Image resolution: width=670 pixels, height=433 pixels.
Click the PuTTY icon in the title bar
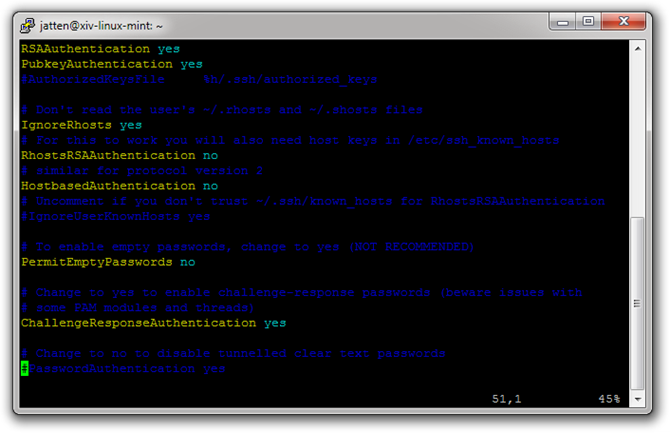click(x=28, y=26)
